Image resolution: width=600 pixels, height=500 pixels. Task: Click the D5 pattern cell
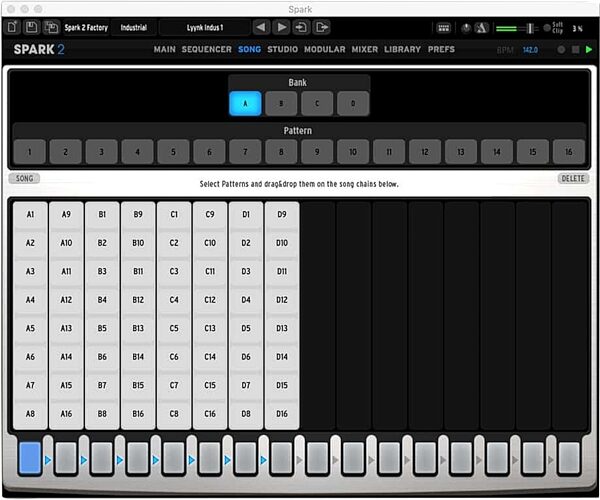(x=246, y=328)
